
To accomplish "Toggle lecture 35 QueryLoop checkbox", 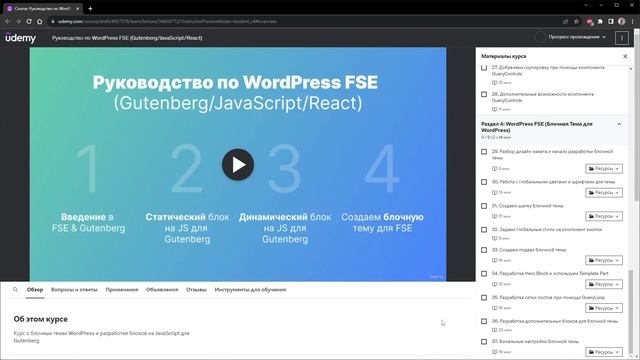I will [484, 298].
